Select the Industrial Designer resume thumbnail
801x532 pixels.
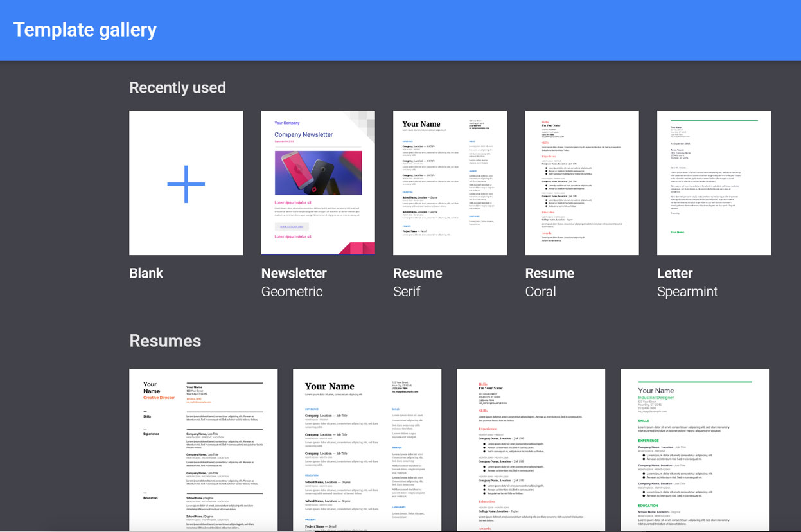694,450
